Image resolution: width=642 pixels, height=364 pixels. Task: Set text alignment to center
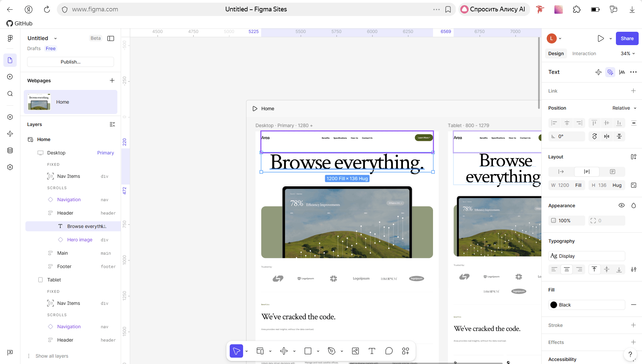click(x=567, y=269)
